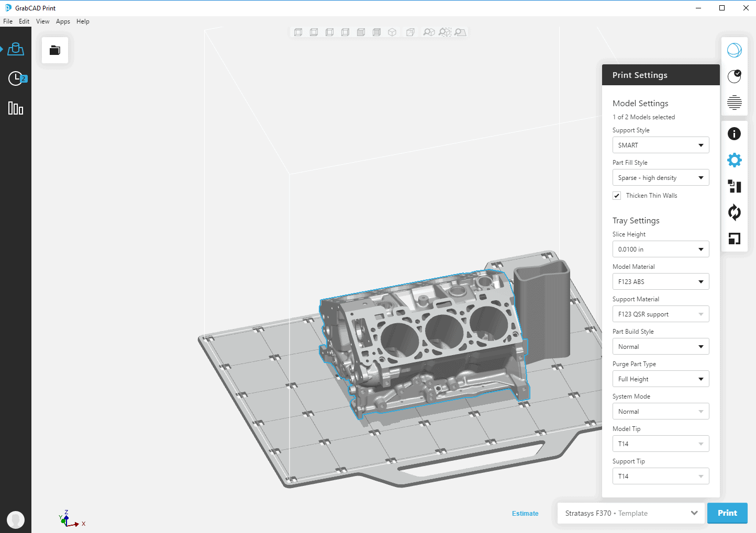Open the Orient rotate arrows icon
The height and width of the screenshot is (533, 756).
pyautogui.click(x=735, y=212)
